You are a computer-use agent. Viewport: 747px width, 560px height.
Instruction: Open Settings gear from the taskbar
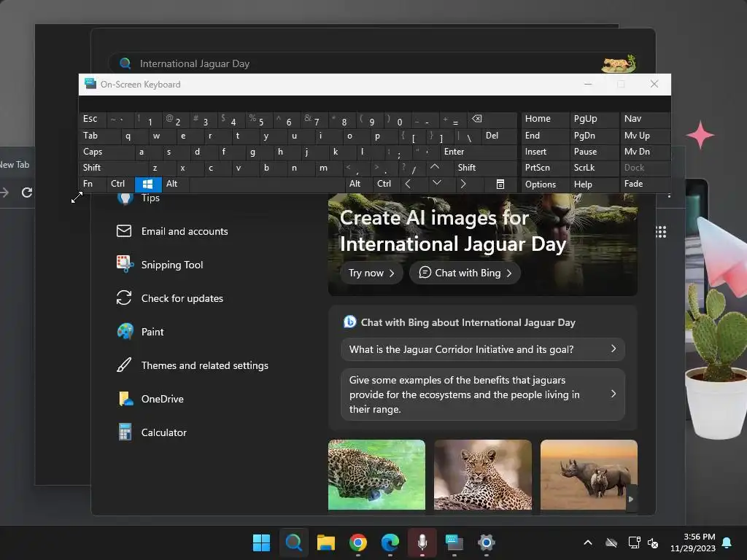coord(487,542)
